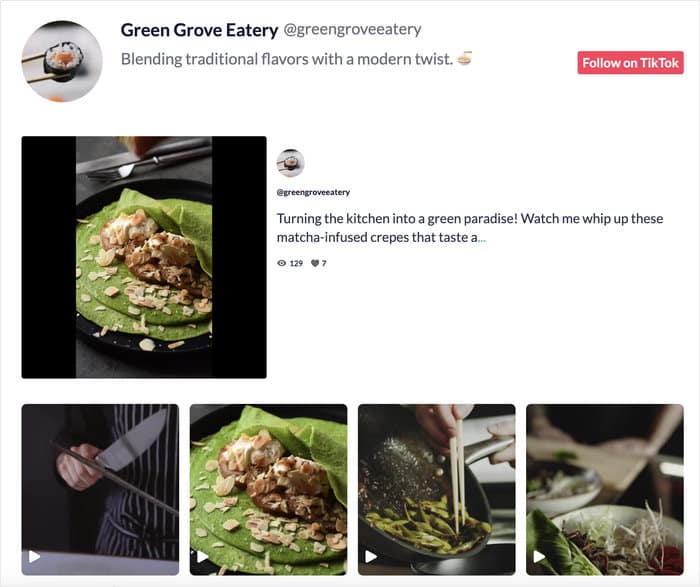Expand the truncated caption ellipsis
Viewport: 700px width, 587px height.
(482, 238)
